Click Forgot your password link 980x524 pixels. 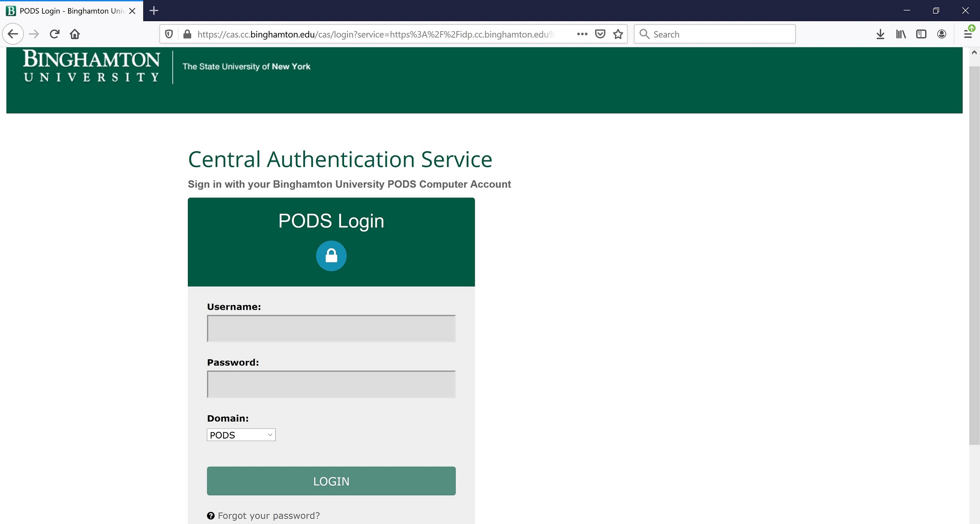[x=268, y=516]
